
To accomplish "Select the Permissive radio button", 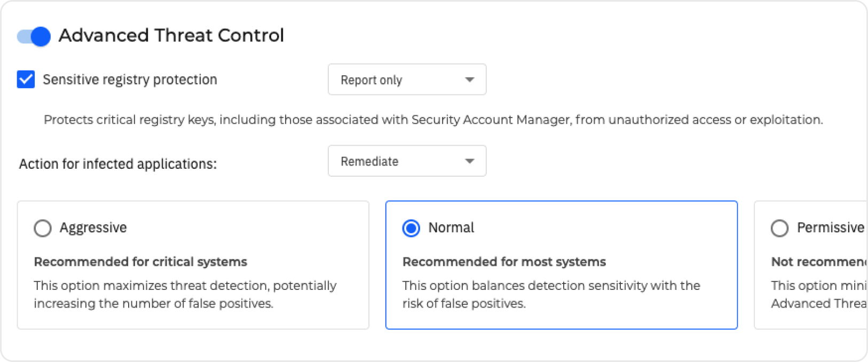I will click(779, 228).
